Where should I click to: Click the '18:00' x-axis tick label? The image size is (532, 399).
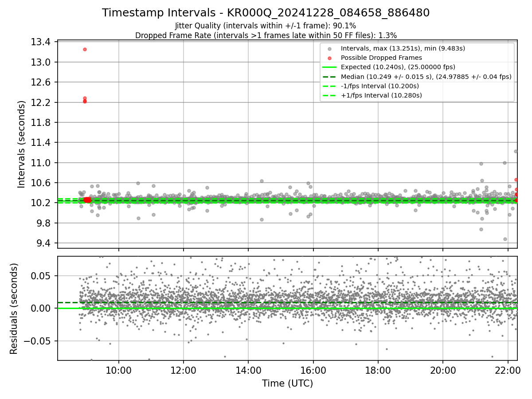378,371
